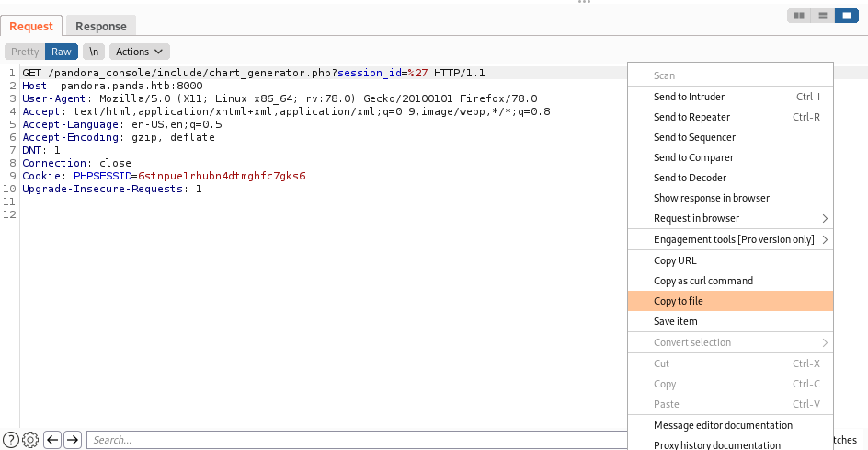The width and height of the screenshot is (868, 450).
Task: Select Show response in browser
Action: [731, 198]
